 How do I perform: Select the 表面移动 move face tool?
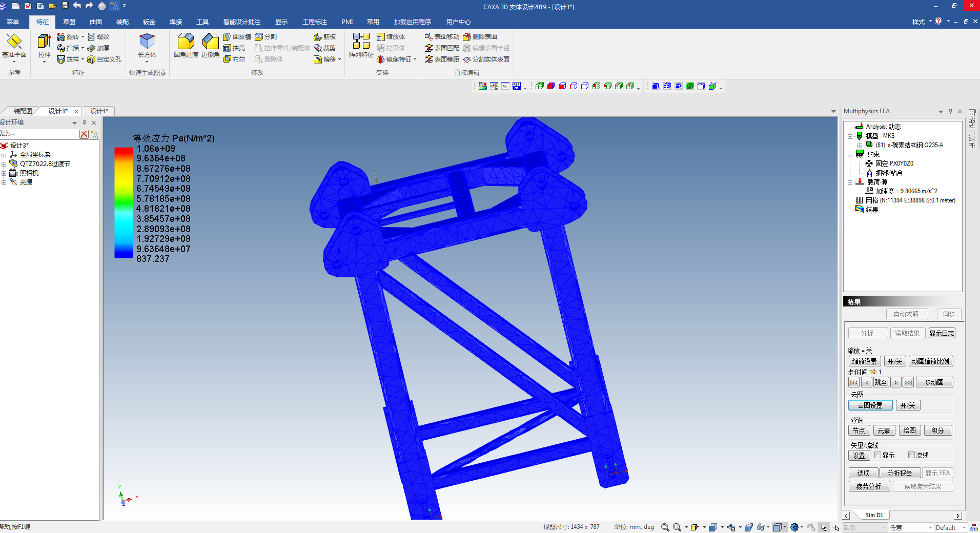(442, 37)
